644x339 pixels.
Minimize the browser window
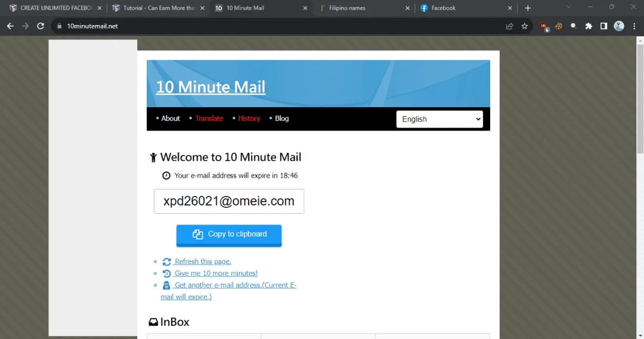(590, 7)
